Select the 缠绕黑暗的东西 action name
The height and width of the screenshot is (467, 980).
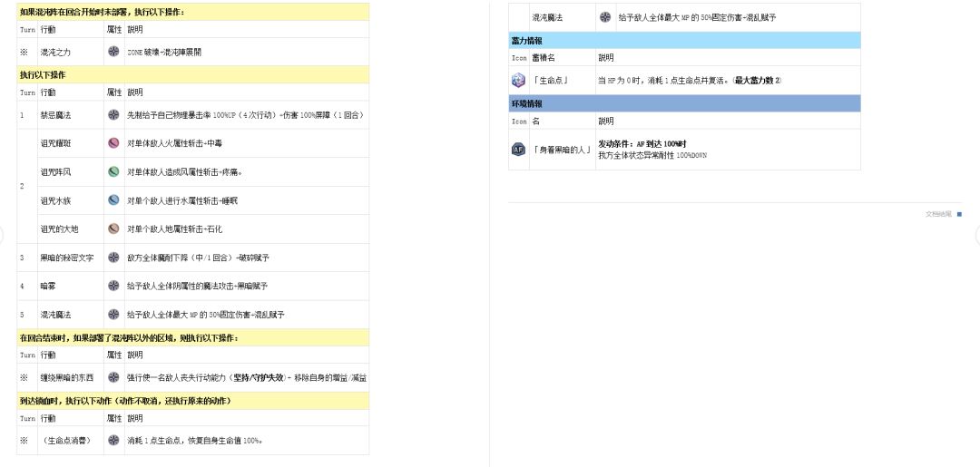coord(67,378)
